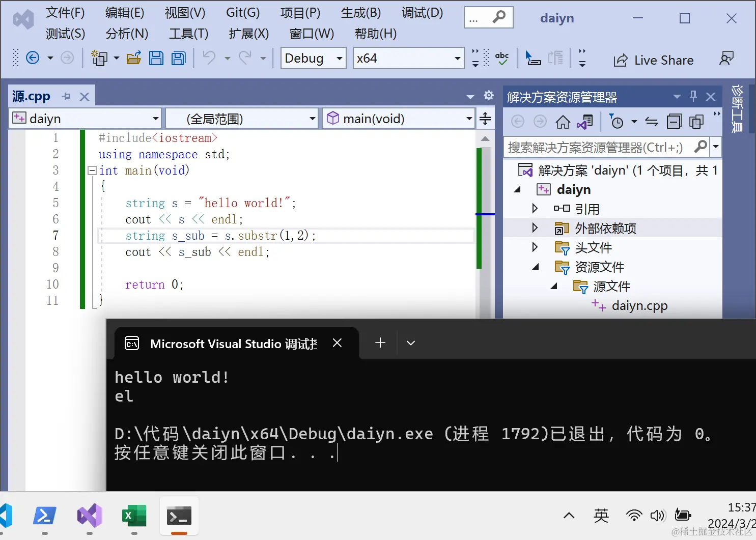Select daiyn.cpp in Solution Explorer
Viewport: 756px width, 540px height.
[639, 305]
